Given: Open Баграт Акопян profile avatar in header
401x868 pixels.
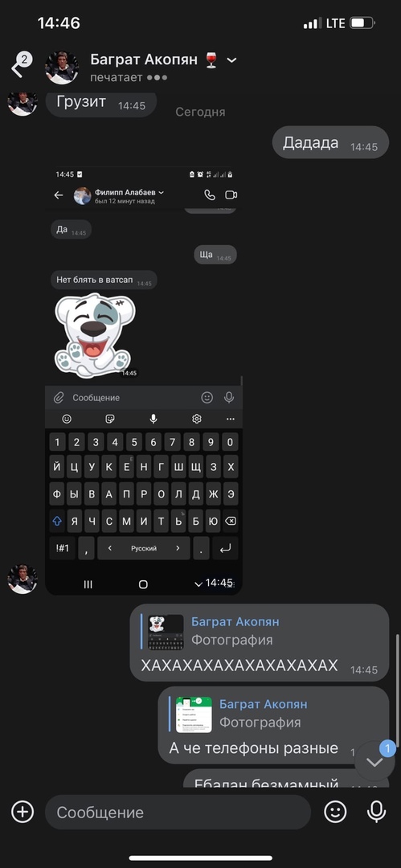Looking at the screenshot, I should tap(62, 68).
